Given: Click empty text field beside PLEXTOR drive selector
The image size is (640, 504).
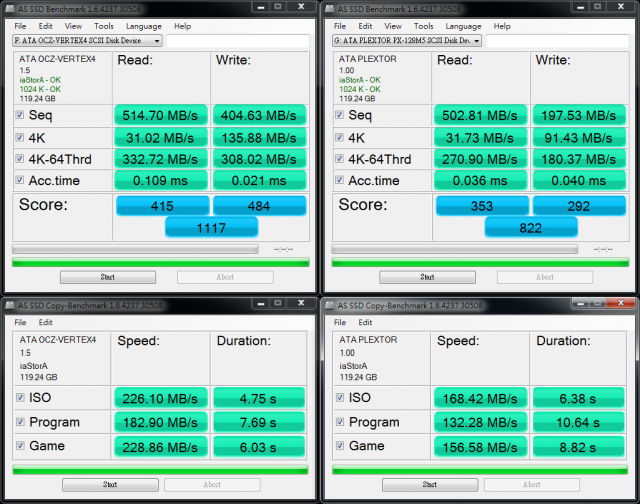Looking at the screenshot, I should (x=558, y=40).
